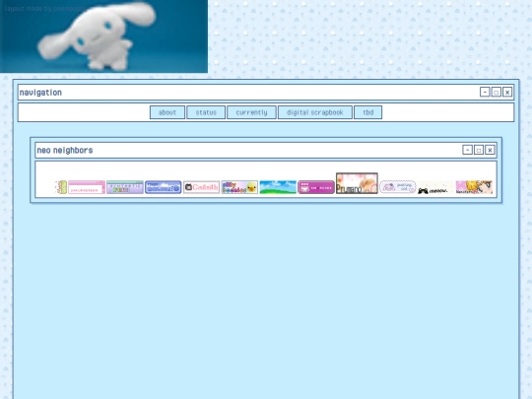The height and width of the screenshot is (399, 532).
Task: Close the neo neighbors window
Action: tap(490, 150)
